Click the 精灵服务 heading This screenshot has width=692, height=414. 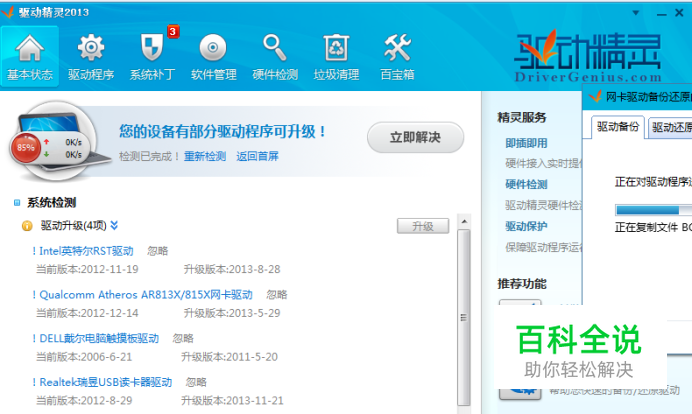[522, 117]
